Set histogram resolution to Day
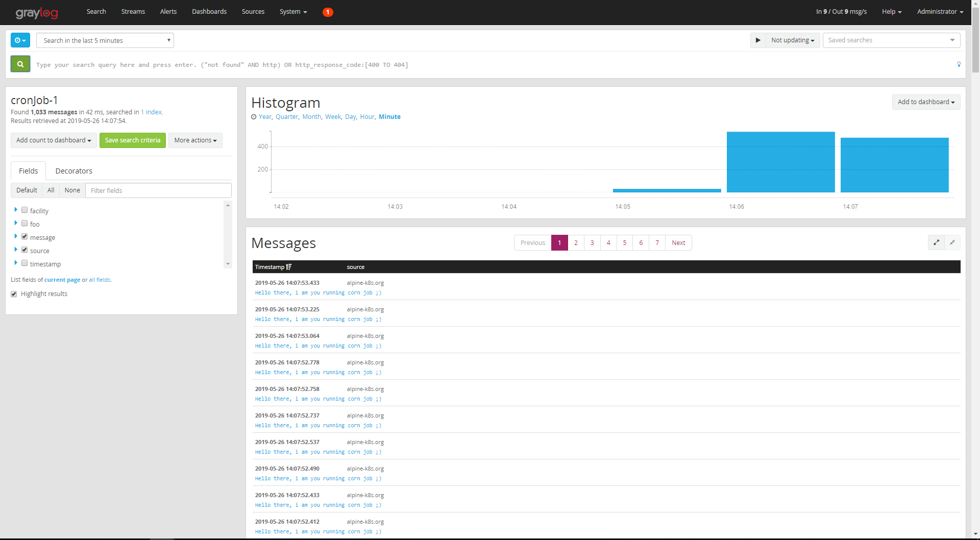Viewport: 980px width, 540px height. coord(350,117)
